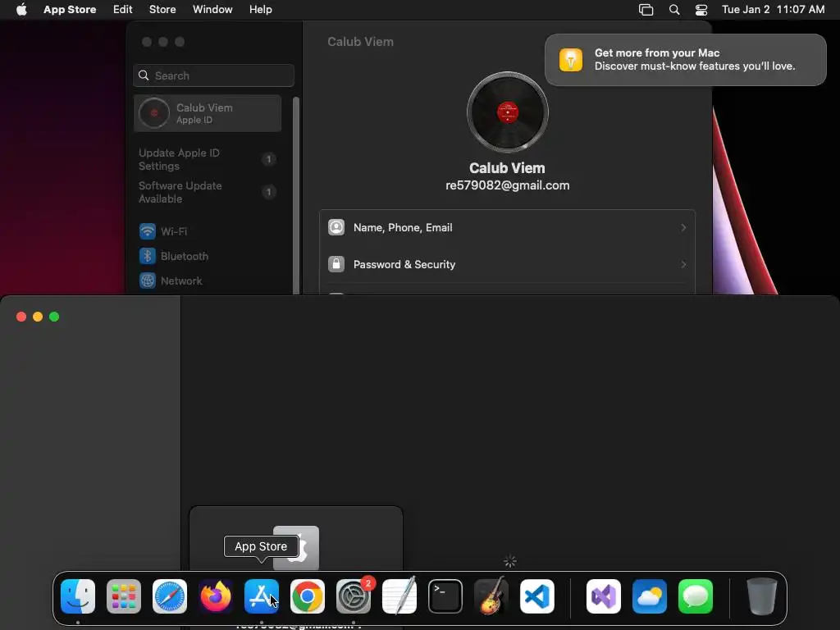Screen dimensions: 840x630
Task: Open GarageBand from the Dock
Action: click(491, 596)
